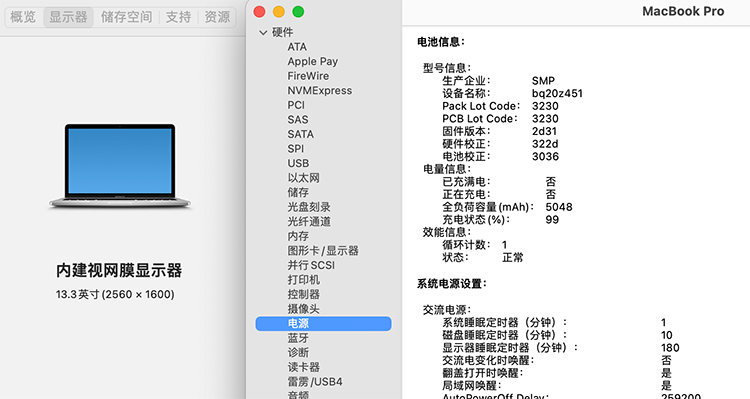Choose 读卡器 in the hardware list

point(303,367)
